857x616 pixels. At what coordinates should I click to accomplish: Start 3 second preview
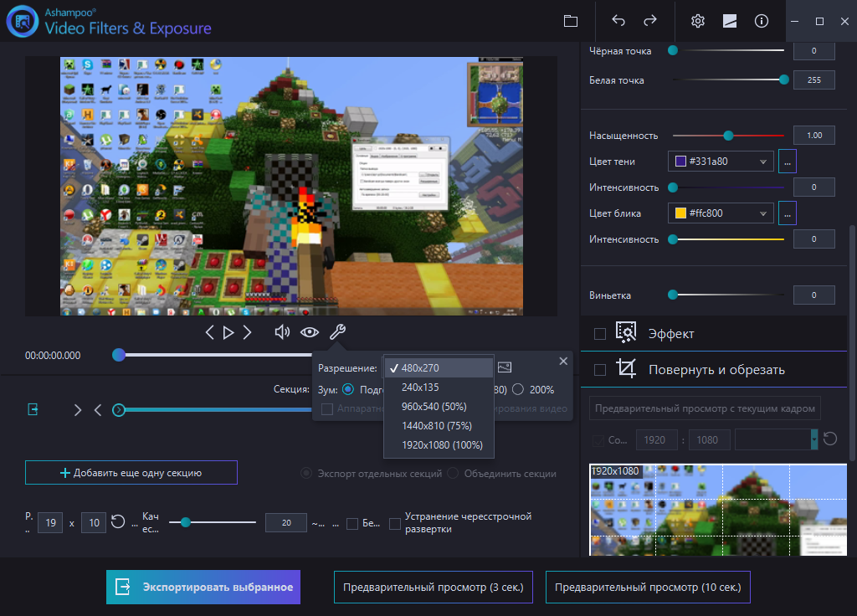click(434, 587)
